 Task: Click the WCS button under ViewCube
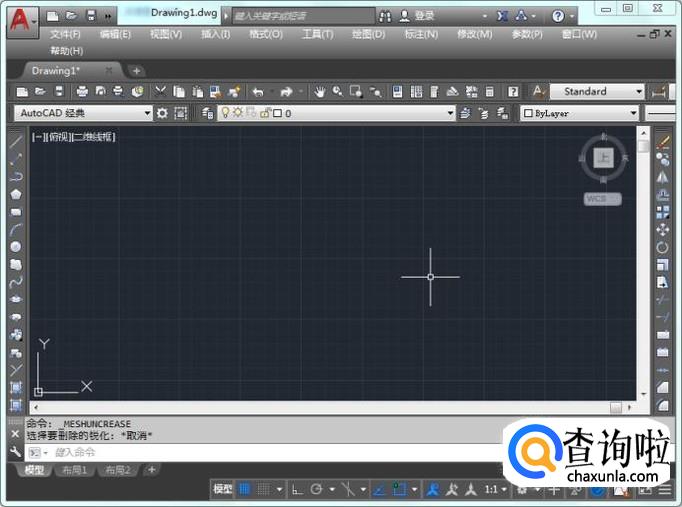(602, 199)
